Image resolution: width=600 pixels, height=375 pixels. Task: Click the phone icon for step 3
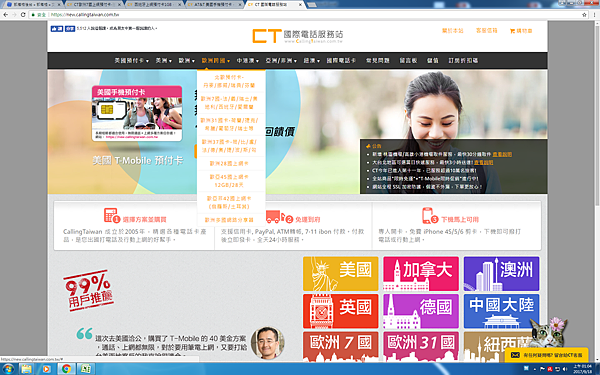click(x=427, y=215)
